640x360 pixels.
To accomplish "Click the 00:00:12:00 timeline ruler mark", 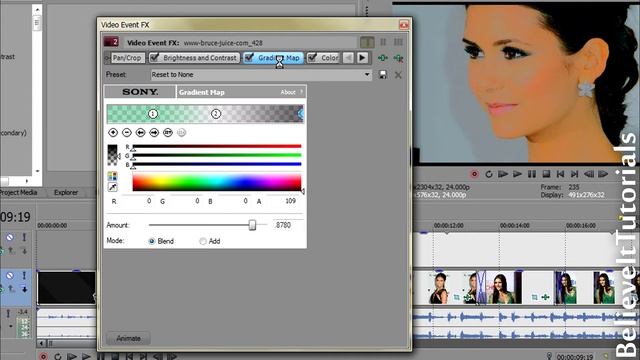I will (x=448, y=225).
